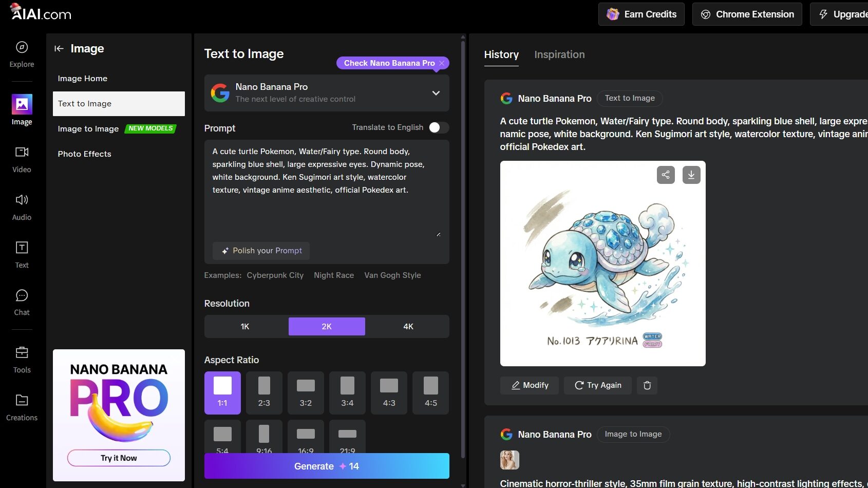This screenshot has height=488, width=868.
Task: Open the Video section icon
Action: 22,152
